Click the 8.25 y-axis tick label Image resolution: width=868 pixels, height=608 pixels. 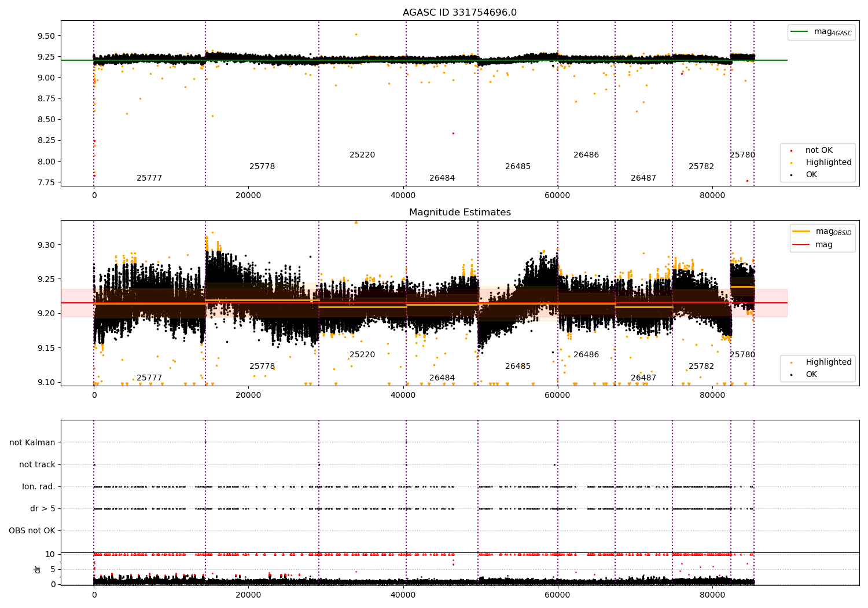[x=46, y=141]
